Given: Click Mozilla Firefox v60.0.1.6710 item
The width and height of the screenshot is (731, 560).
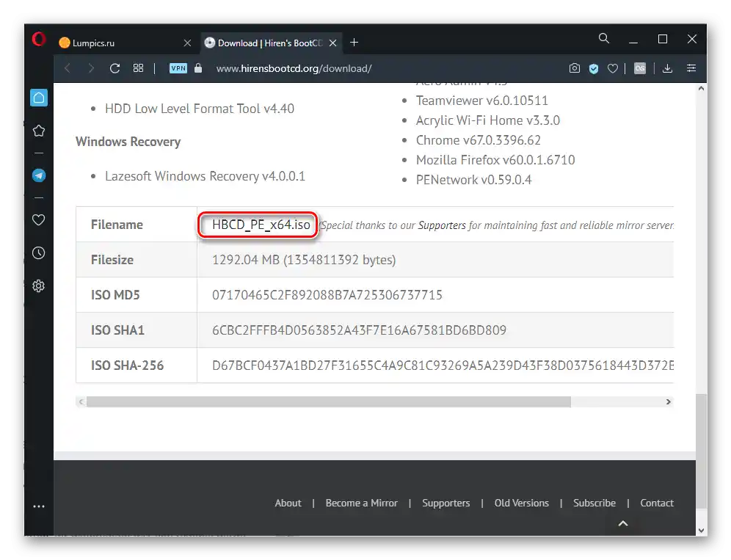Looking at the screenshot, I should click(495, 161).
